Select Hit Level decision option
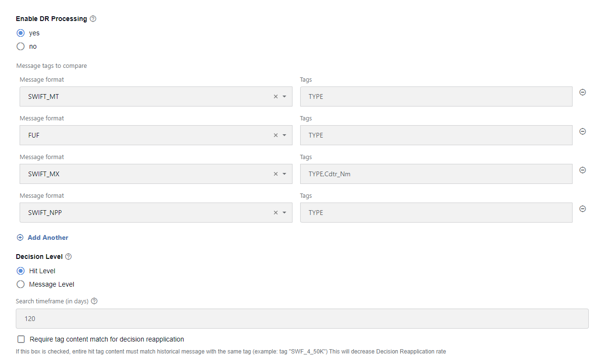This screenshot has height=364, width=596. tap(21, 271)
